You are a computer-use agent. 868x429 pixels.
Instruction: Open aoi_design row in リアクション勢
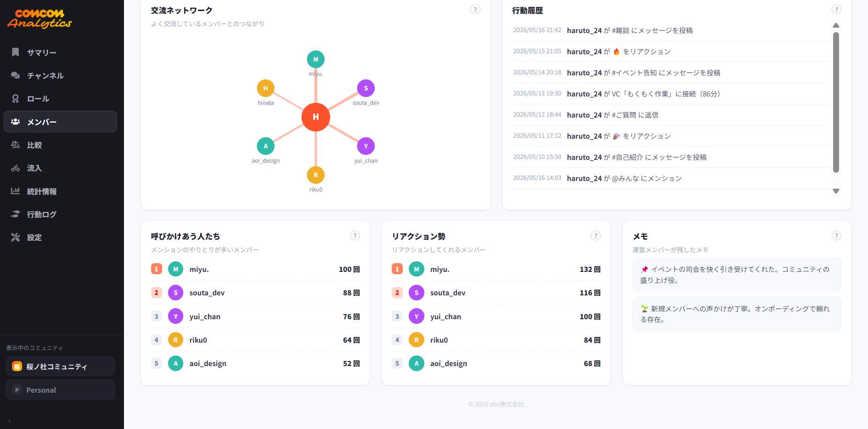pyautogui.click(x=496, y=363)
